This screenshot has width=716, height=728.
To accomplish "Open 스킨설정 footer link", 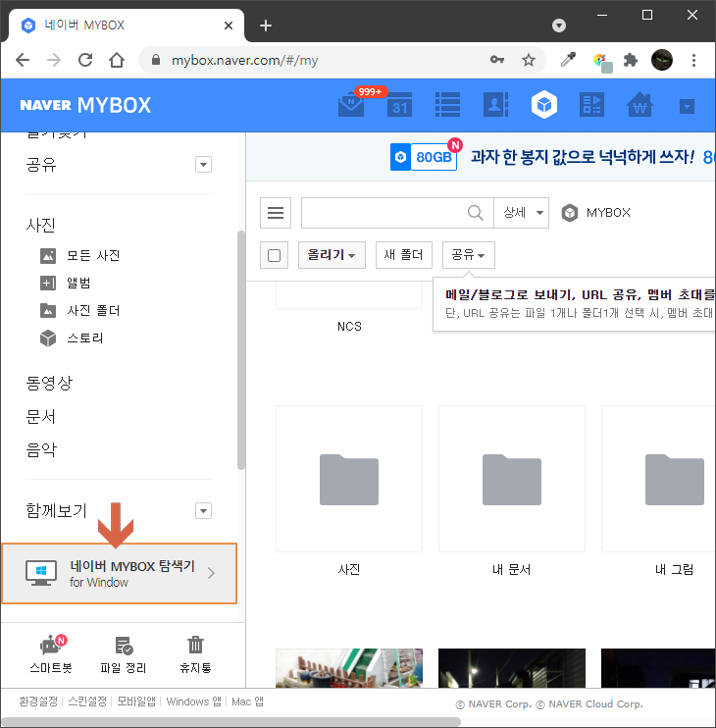I will [87, 702].
